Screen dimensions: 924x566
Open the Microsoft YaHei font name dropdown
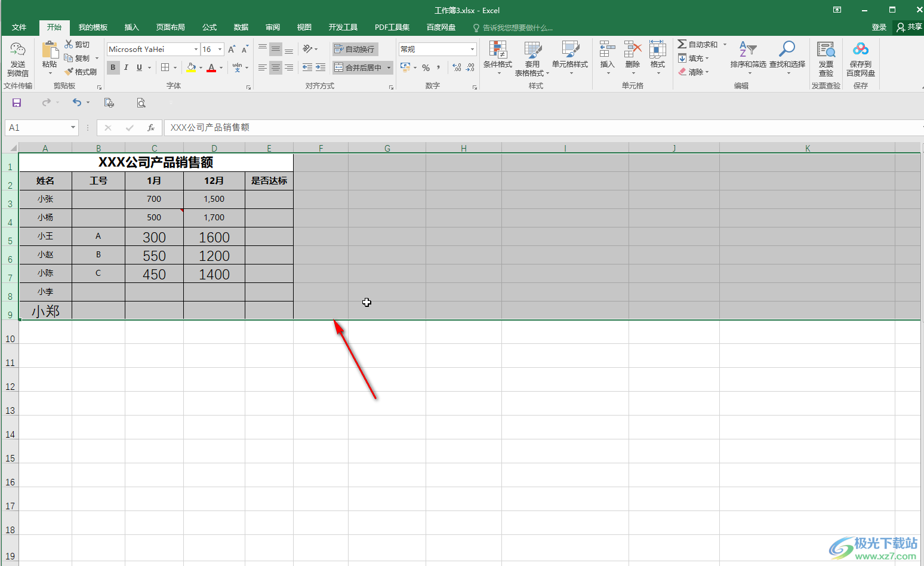(x=196, y=49)
